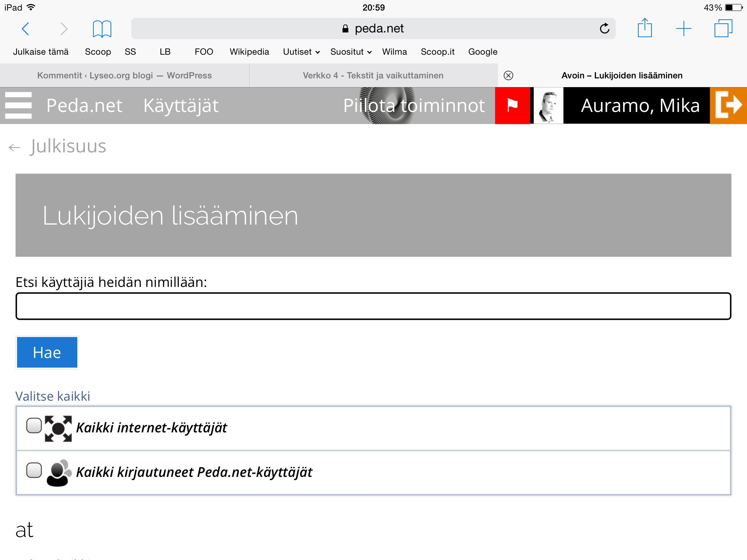Reload the peda.net page
This screenshot has width=747, height=560.
(604, 28)
